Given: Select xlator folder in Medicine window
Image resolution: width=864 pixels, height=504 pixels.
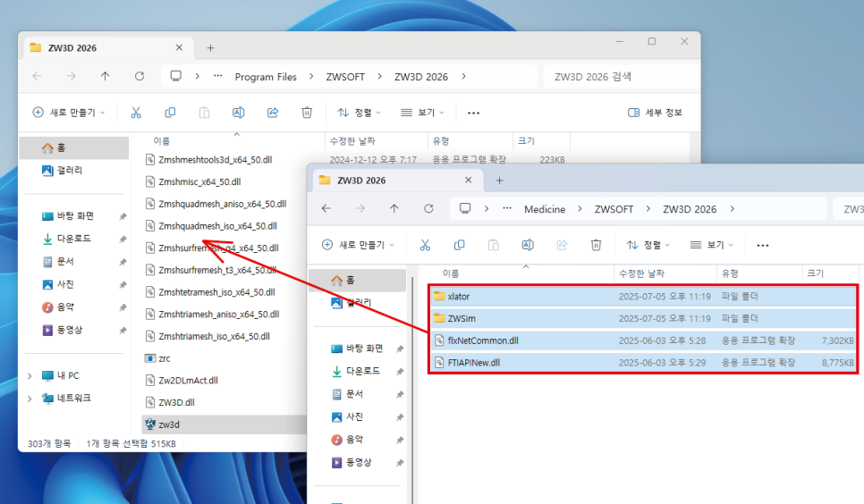Looking at the screenshot, I should point(643,297).
